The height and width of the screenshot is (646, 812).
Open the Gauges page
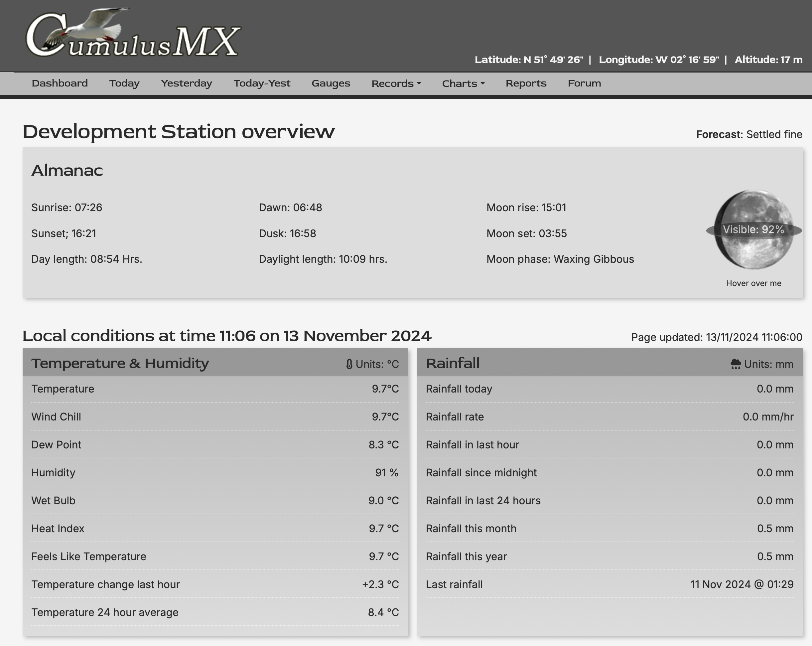pyautogui.click(x=331, y=83)
